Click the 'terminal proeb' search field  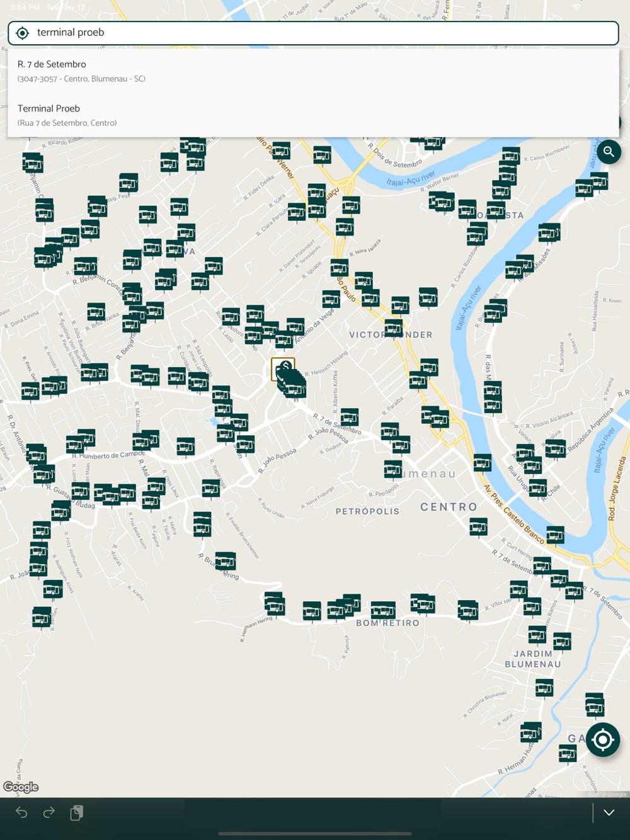313,33
